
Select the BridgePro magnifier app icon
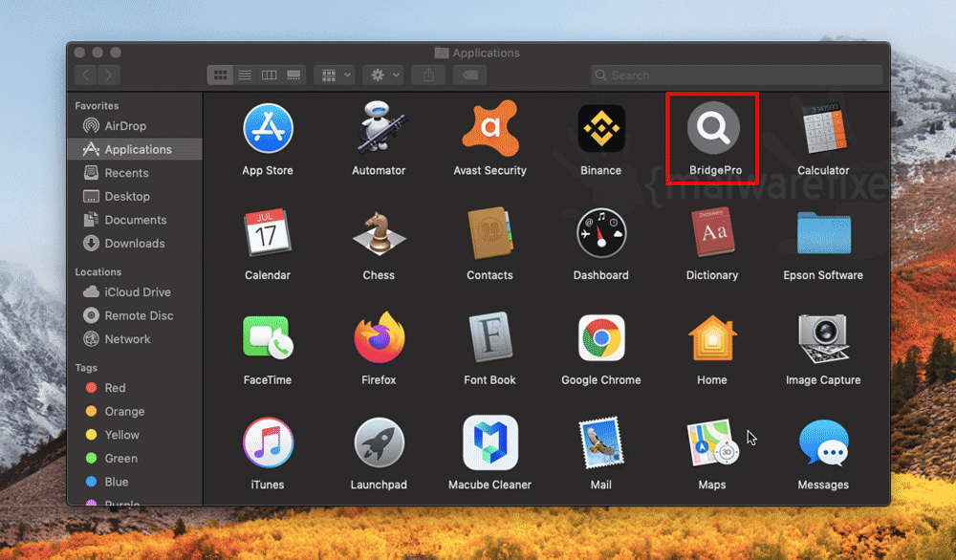[713, 128]
